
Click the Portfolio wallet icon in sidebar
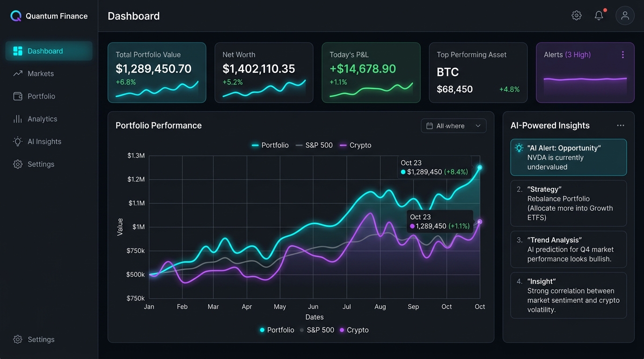[x=18, y=96]
